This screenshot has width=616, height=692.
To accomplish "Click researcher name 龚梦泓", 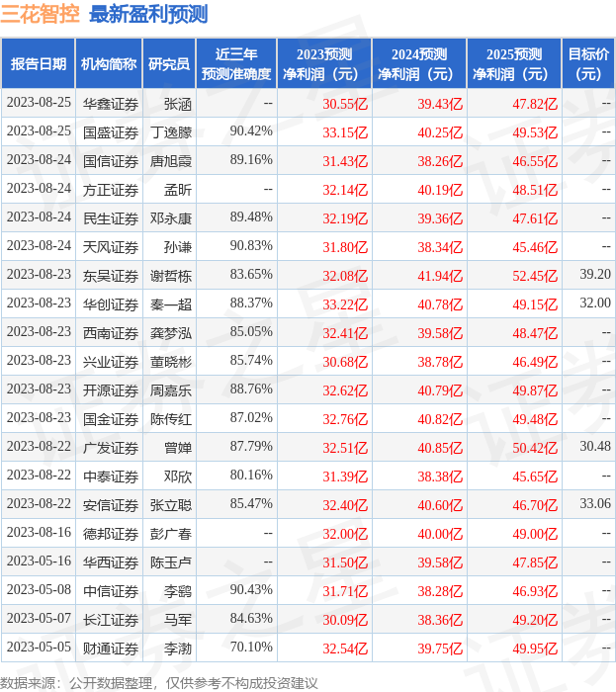I will [x=171, y=334].
